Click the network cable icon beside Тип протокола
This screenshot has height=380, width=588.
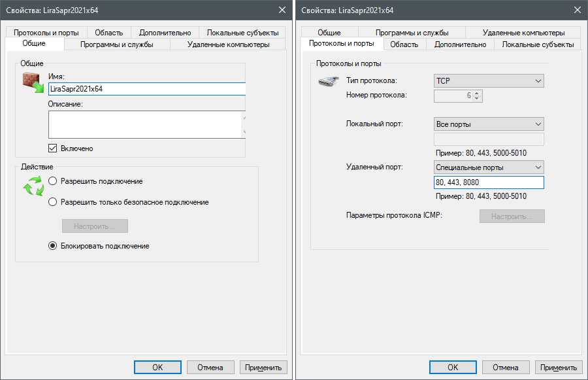(329, 80)
